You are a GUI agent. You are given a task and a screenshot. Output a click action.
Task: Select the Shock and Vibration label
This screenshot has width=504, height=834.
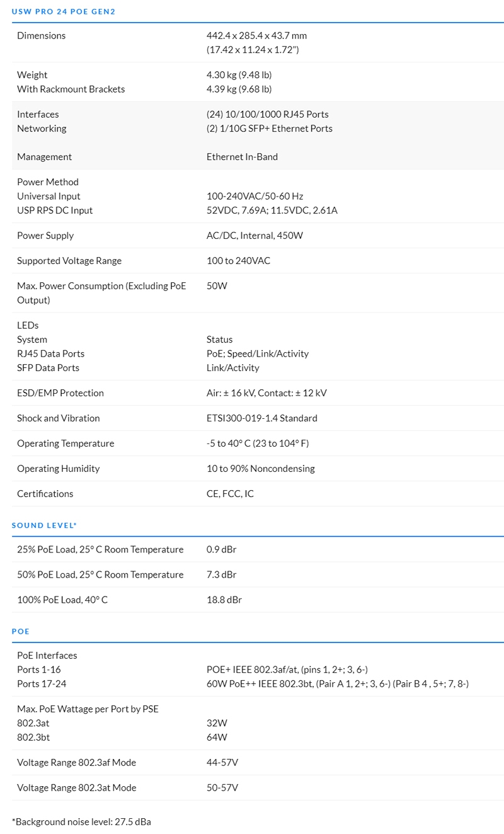pos(59,418)
